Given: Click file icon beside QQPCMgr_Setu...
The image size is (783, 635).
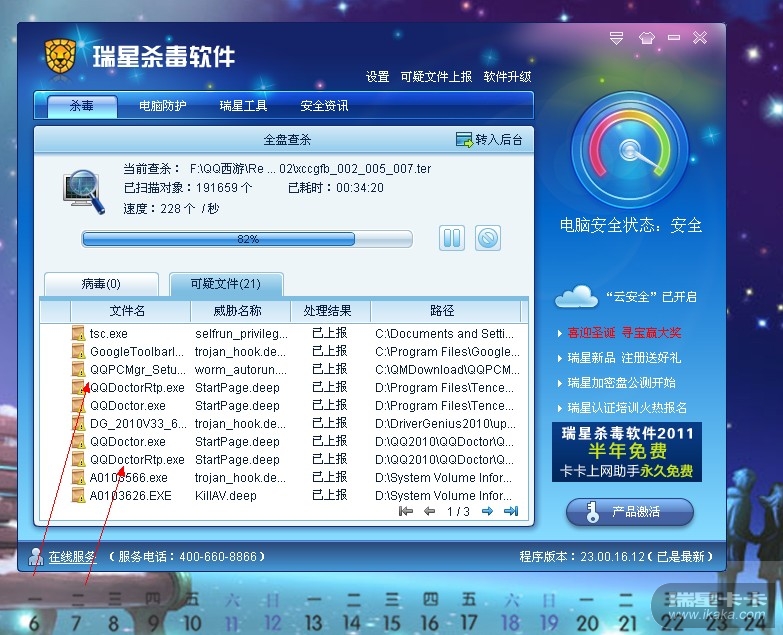Looking at the screenshot, I should click(x=78, y=369).
